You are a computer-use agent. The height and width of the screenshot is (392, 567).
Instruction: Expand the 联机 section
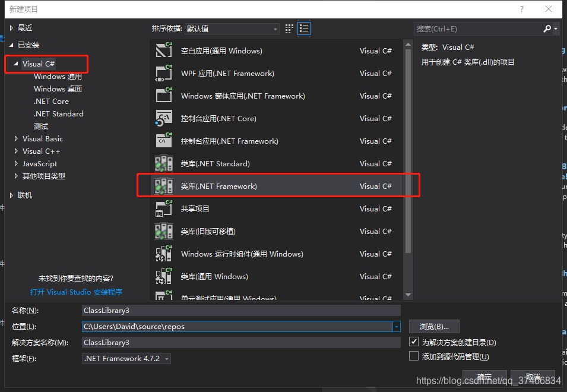tap(11, 195)
